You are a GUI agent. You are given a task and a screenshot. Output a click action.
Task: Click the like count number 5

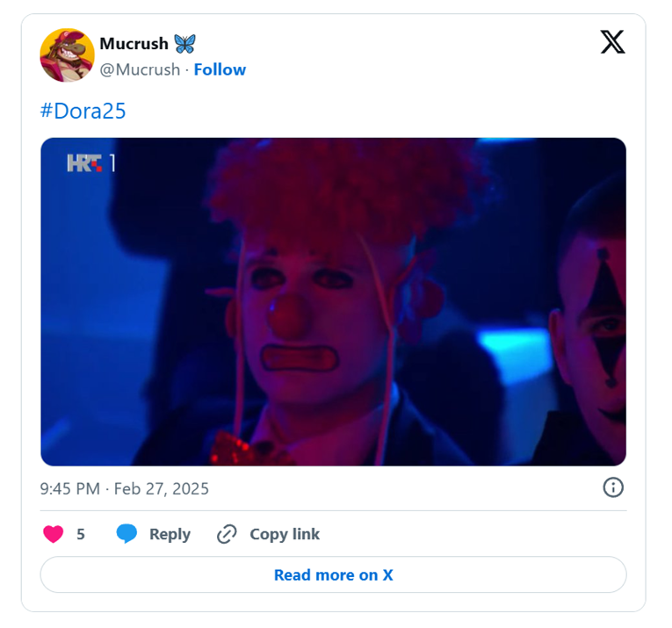81,534
